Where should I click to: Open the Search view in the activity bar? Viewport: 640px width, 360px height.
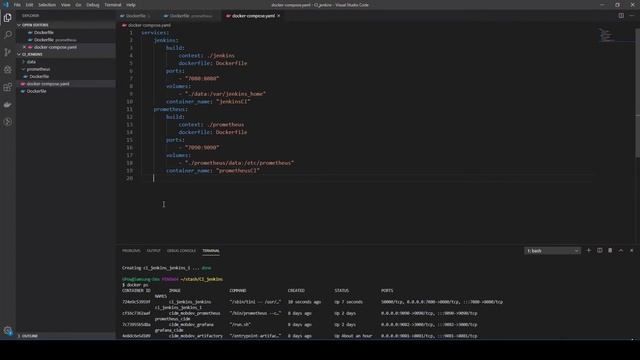[7, 35]
